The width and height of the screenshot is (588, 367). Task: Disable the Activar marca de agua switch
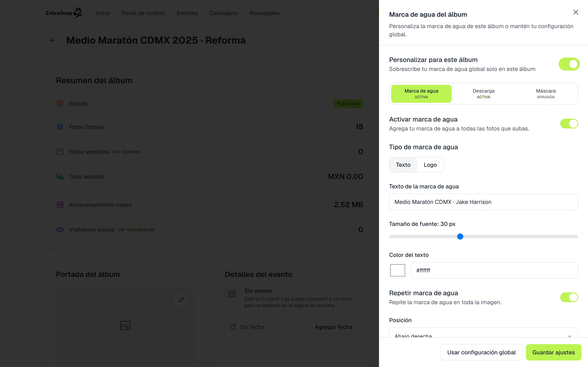coord(569,124)
